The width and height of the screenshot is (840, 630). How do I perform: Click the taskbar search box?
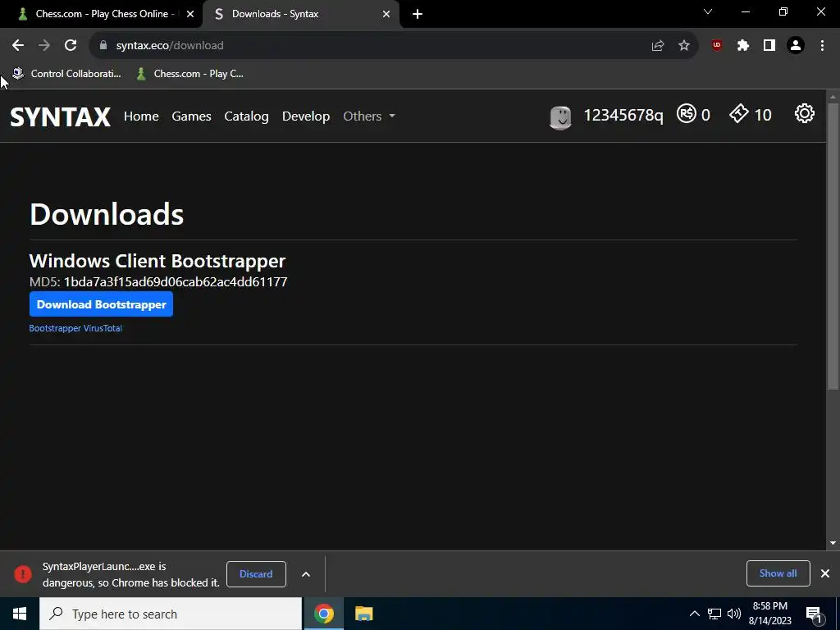[171, 614]
